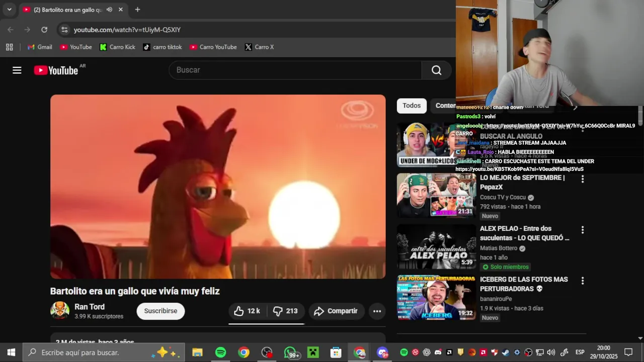Go back with the browser back arrow
The height and width of the screenshot is (362, 644).
11,30
